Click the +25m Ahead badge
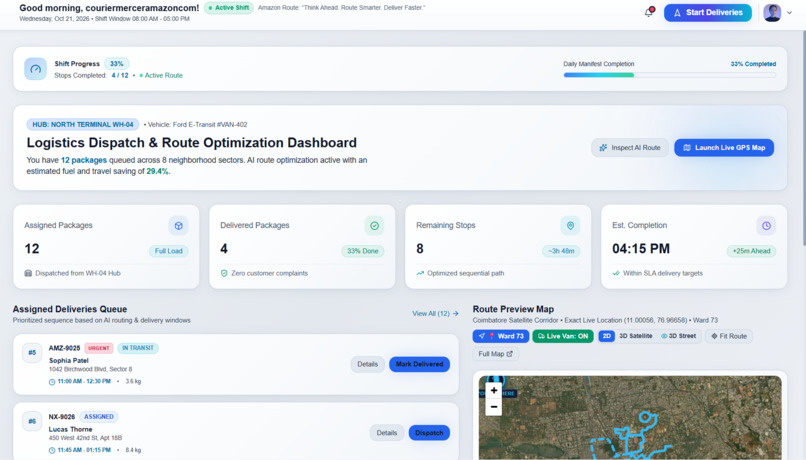 [751, 251]
